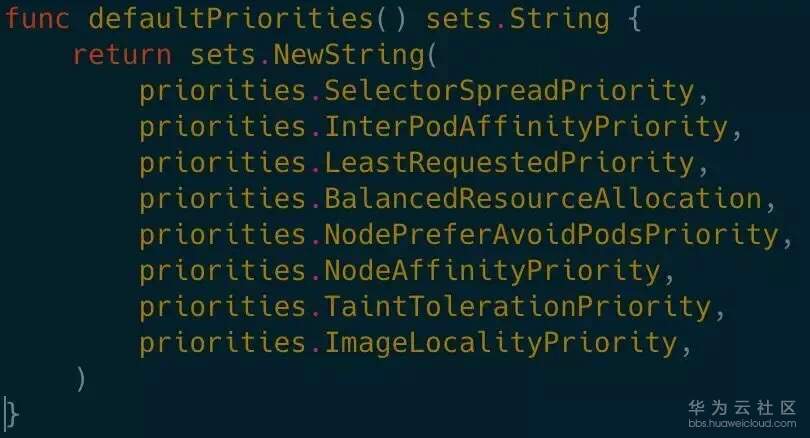
Task: Click SelectorSpreadPriority in the code
Action: pos(508,91)
